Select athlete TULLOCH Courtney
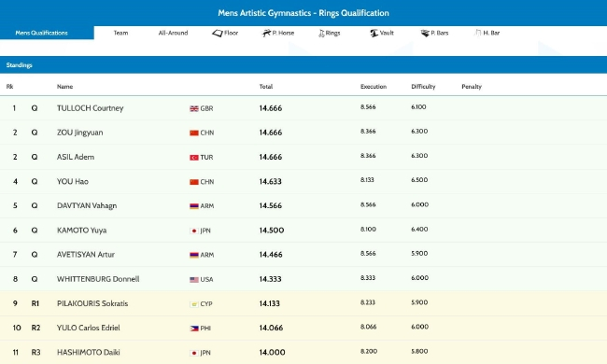The height and width of the screenshot is (364, 607). point(91,108)
